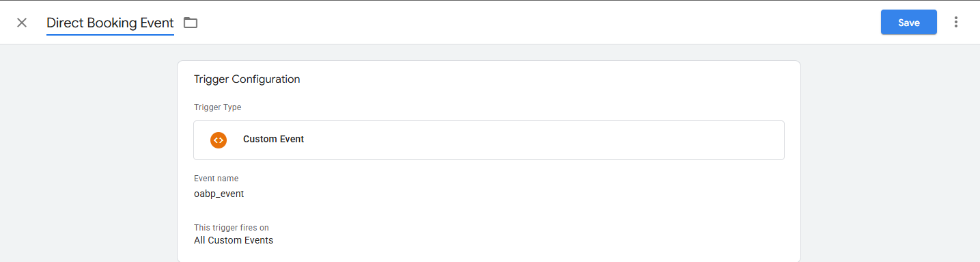Click empty card space beside Trigger Configuration
Image resolution: width=980 pixels, height=262 pixels.
tap(546, 79)
